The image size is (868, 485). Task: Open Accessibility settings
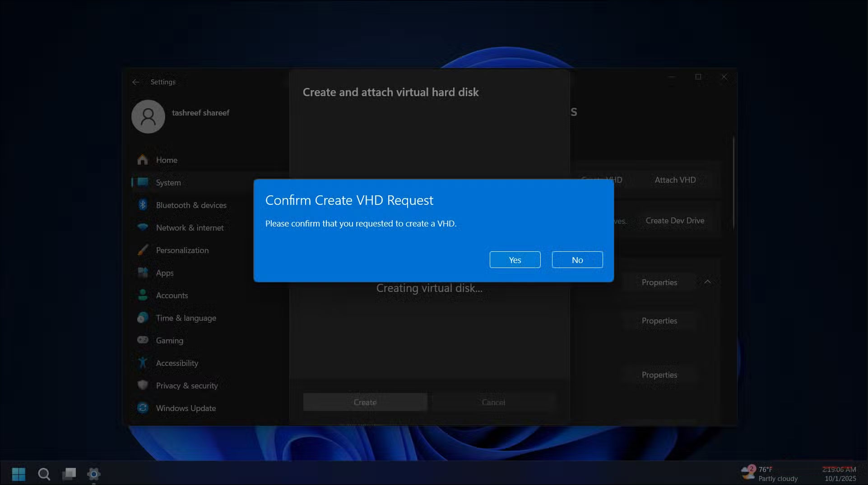coord(177,363)
